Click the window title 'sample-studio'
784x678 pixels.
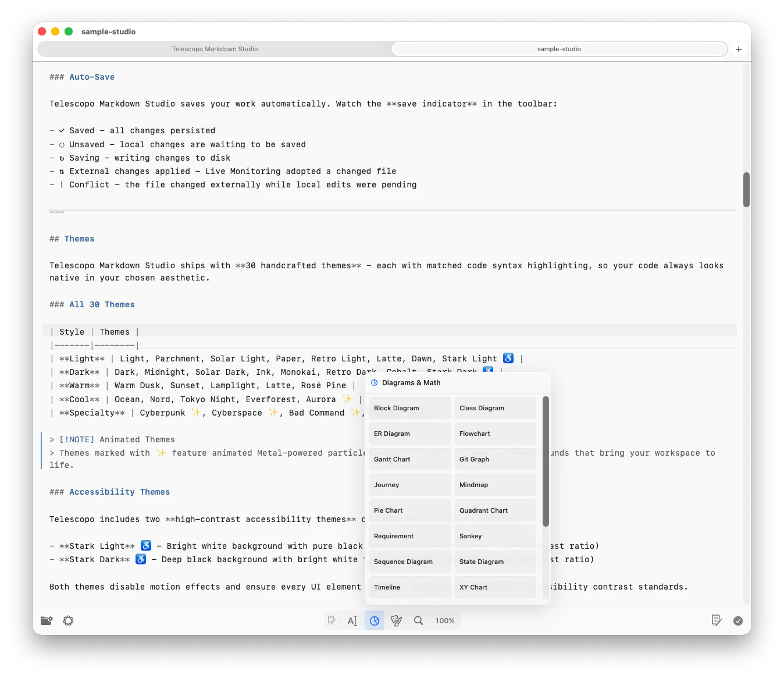click(x=109, y=31)
